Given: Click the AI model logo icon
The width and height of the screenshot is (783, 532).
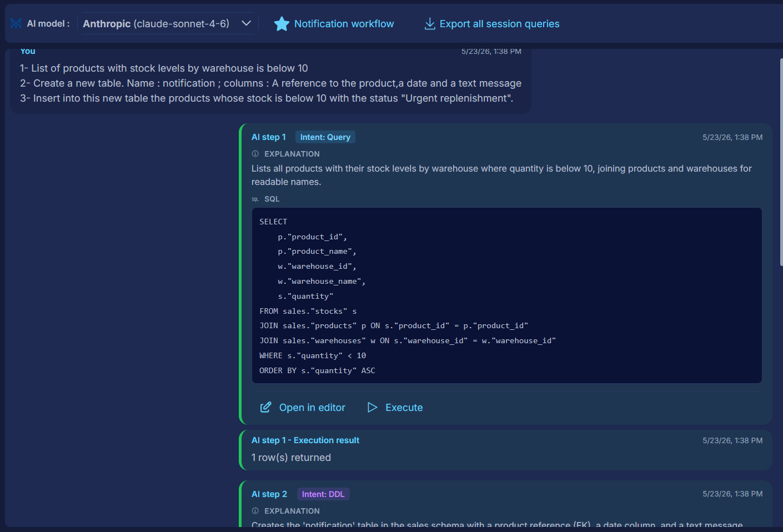Looking at the screenshot, I should tap(16, 23).
